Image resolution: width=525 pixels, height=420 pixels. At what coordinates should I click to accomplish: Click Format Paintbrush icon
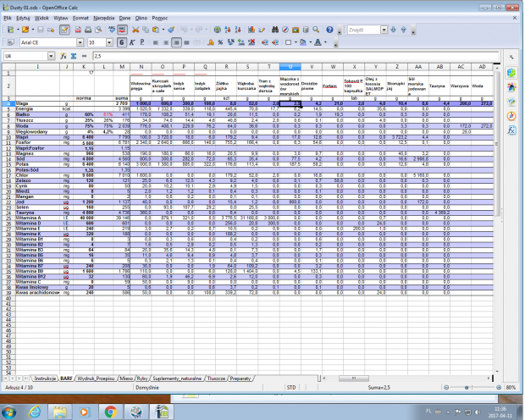171,30
